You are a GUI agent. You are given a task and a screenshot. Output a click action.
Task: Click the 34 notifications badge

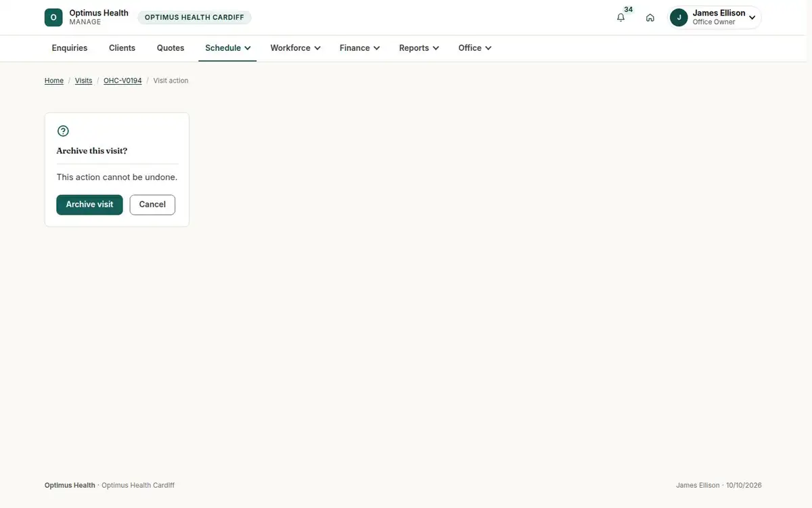(x=629, y=9)
